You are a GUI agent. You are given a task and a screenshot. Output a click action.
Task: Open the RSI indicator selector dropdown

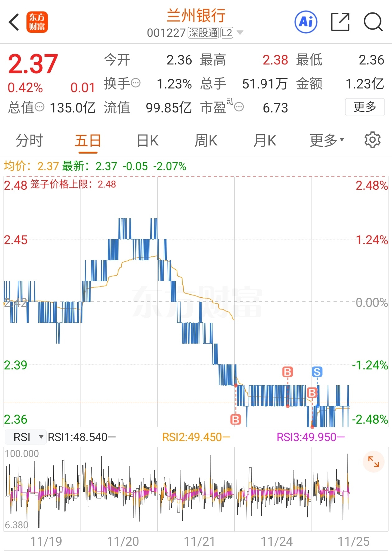pos(26,437)
